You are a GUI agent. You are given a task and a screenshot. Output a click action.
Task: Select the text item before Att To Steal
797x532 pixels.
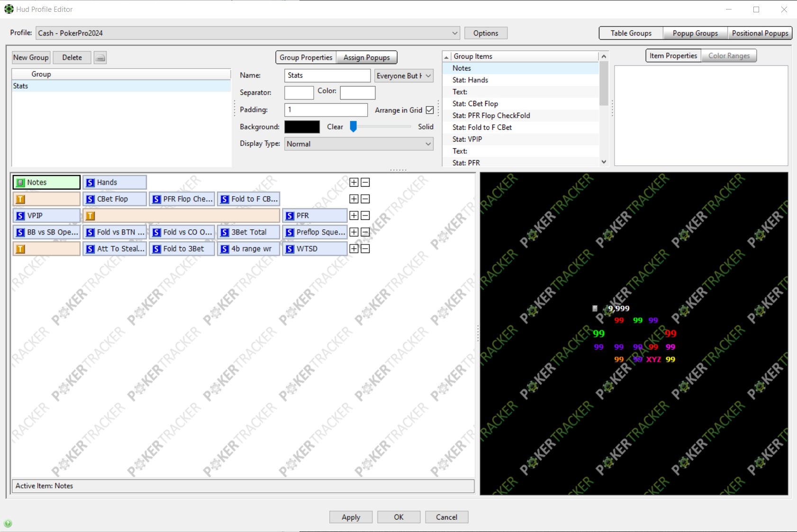pos(46,249)
